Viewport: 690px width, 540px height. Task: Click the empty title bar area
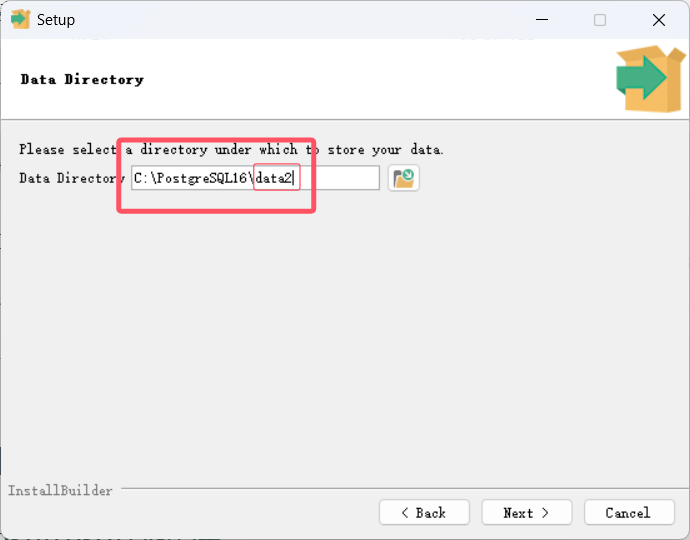(300, 19)
